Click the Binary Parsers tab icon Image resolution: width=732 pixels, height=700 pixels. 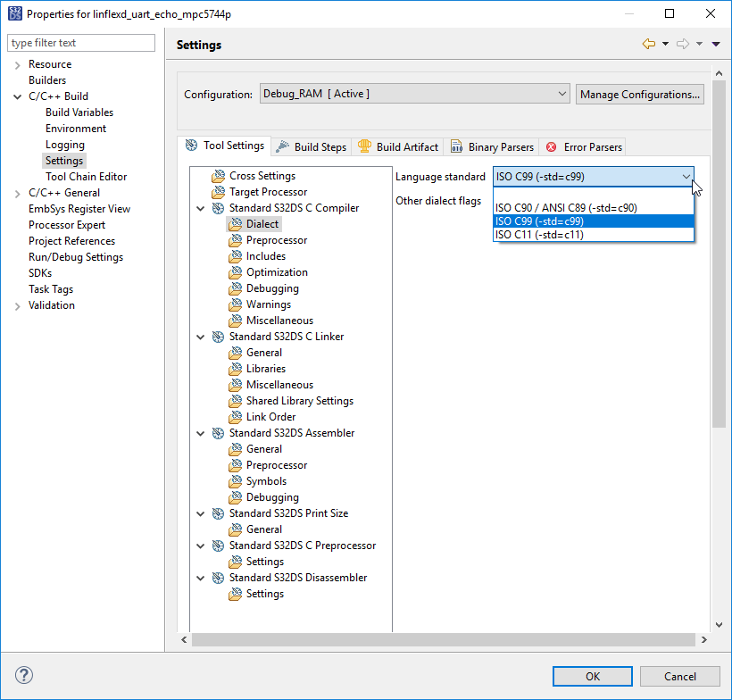[456, 147]
